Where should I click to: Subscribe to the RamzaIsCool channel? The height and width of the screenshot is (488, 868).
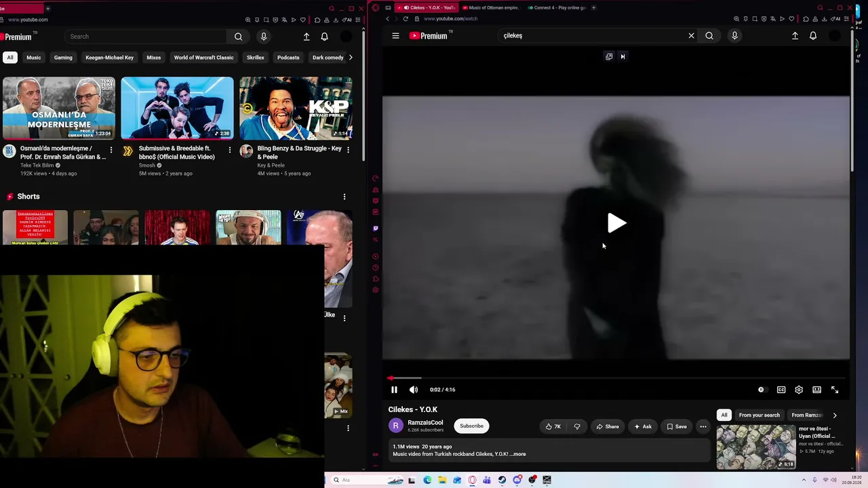(471, 426)
